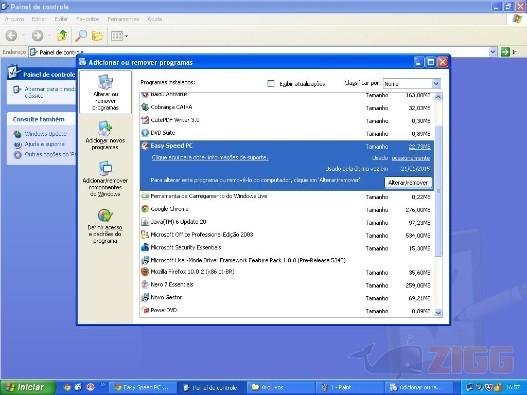Open the support information link for Easy Speed PC

[210, 157]
